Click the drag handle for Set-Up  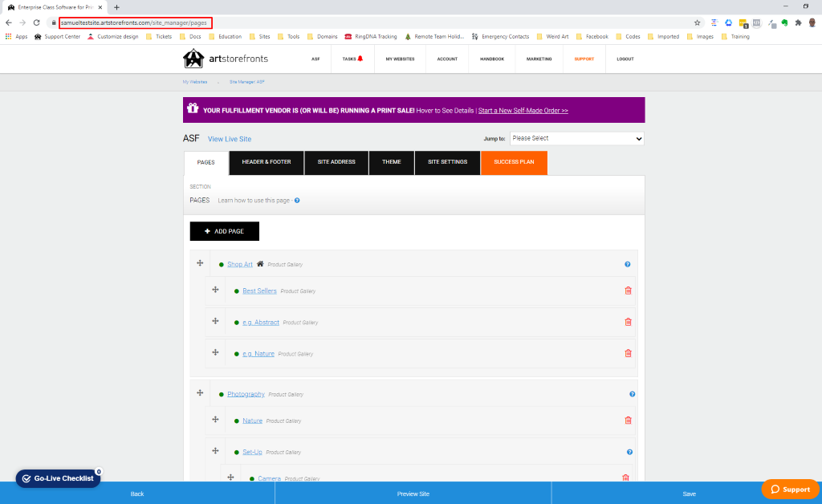(215, 450)
